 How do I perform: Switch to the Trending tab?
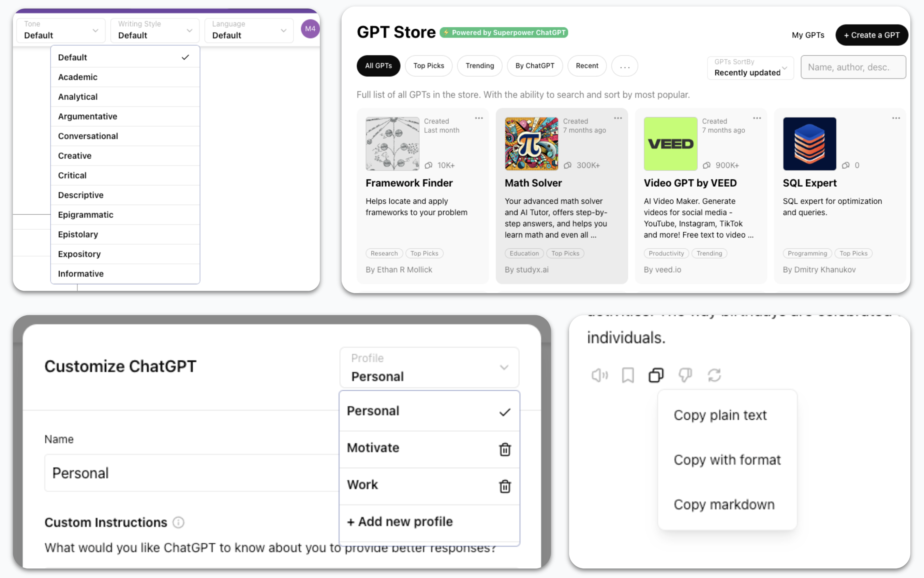click(479, 66)
